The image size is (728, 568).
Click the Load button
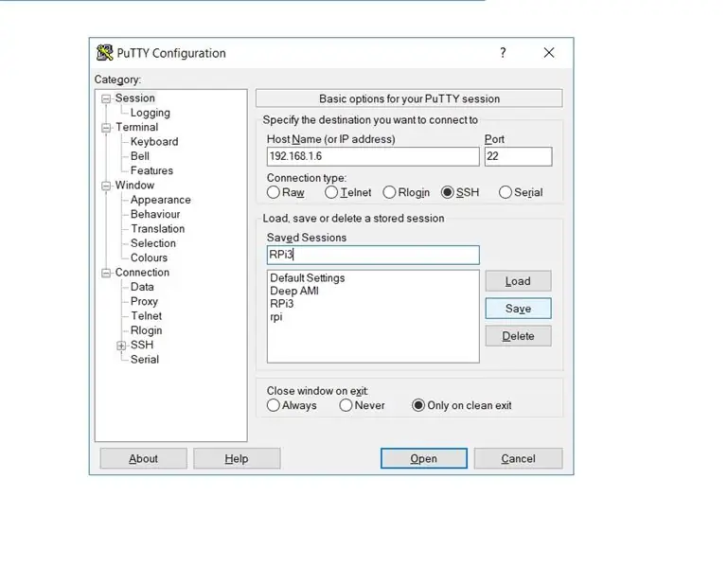518,281
